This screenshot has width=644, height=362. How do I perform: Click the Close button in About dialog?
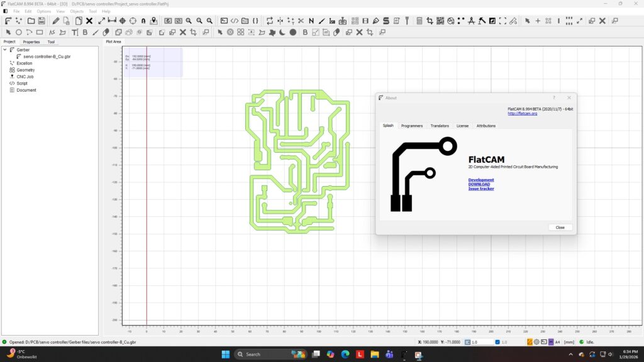pyautogui.click(x=560, y=228)
